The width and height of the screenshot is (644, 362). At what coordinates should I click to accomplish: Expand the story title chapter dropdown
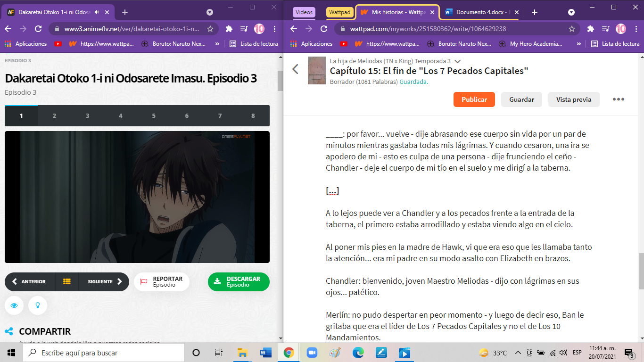[457, 61]
